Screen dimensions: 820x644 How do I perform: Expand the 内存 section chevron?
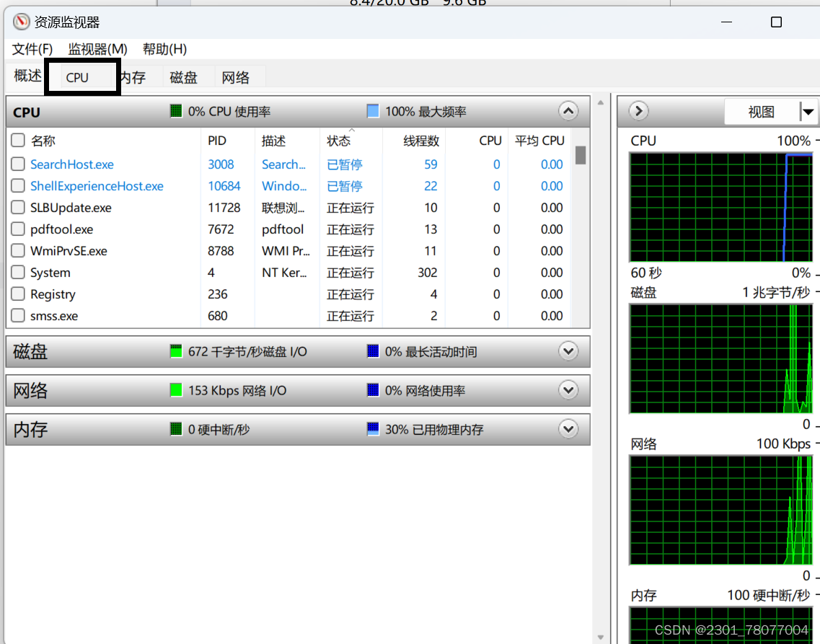pyautogui.click(x=568, y=429)
